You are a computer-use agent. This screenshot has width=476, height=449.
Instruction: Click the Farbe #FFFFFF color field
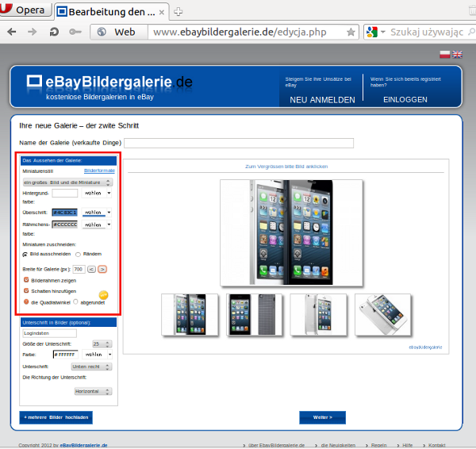coord(66,355)
